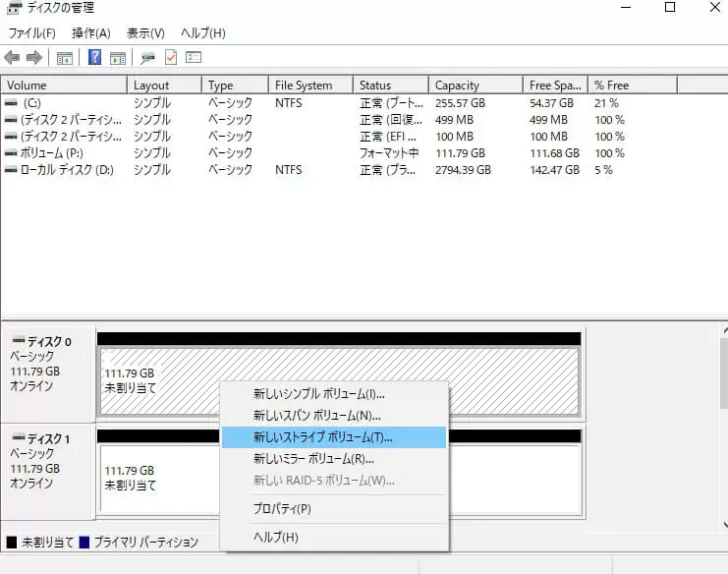Select the drive icon for ローカル ディスク (D:)
728x574 pixels.
(11, 169)
